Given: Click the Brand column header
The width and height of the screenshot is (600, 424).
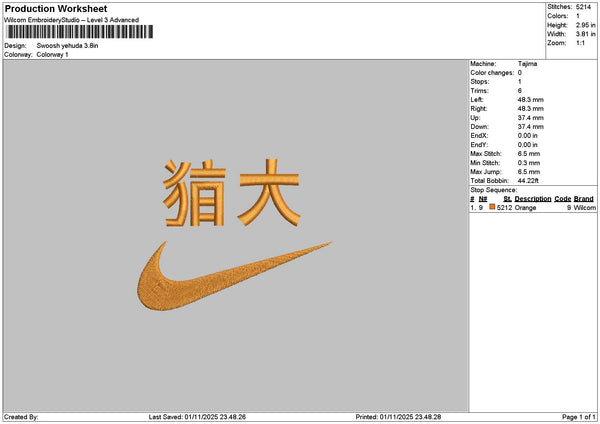Looking at the screenshot, I should (x=584, y=199).
